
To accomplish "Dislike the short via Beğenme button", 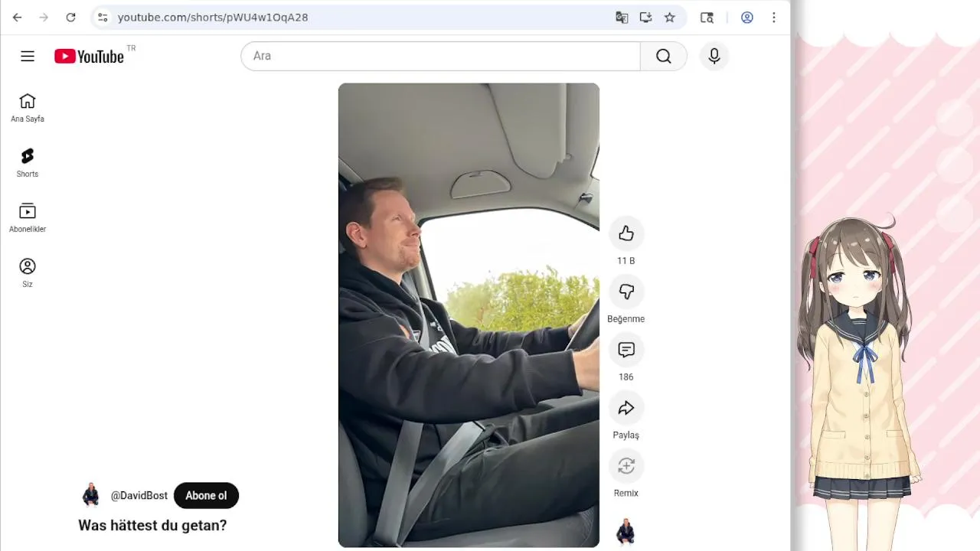I will click(626, 292).
